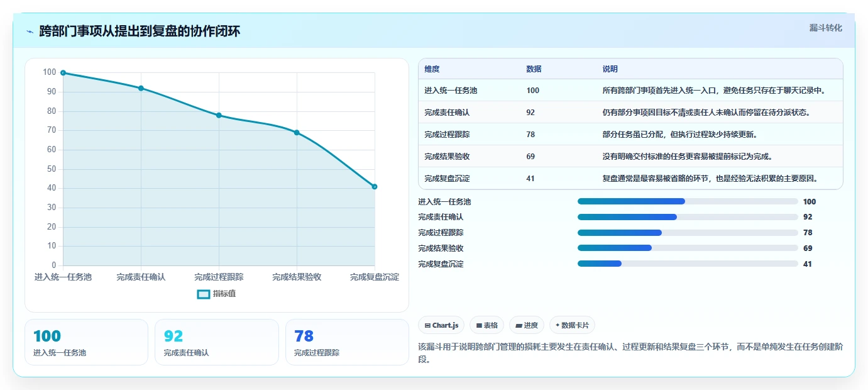Toggle the 指标值 legend swatch

204,294
